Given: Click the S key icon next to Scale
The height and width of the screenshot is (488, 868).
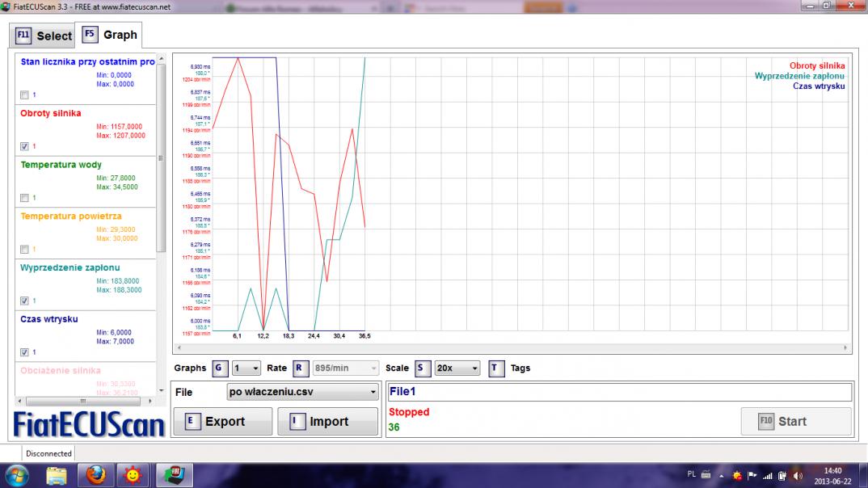Looking at the screenshot, I should (423, 368).
